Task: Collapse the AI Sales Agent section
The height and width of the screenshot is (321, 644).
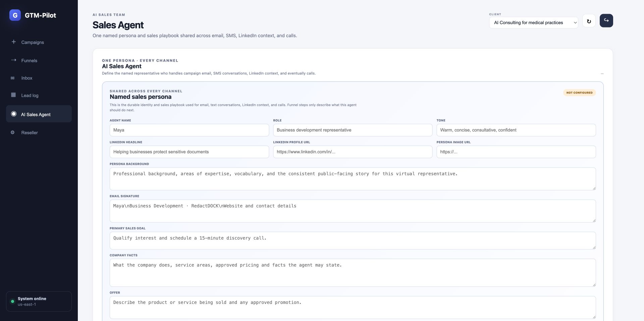Action: pos(602,74)
